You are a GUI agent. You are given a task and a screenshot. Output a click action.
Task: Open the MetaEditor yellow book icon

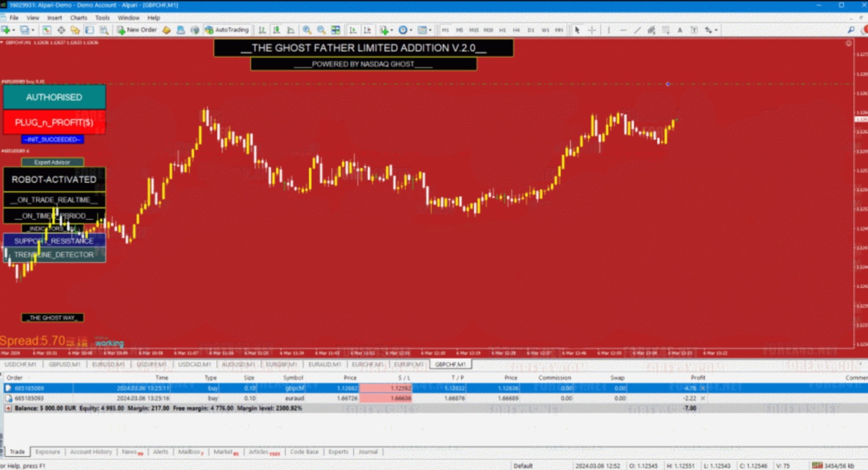click(x=166, y=30)
